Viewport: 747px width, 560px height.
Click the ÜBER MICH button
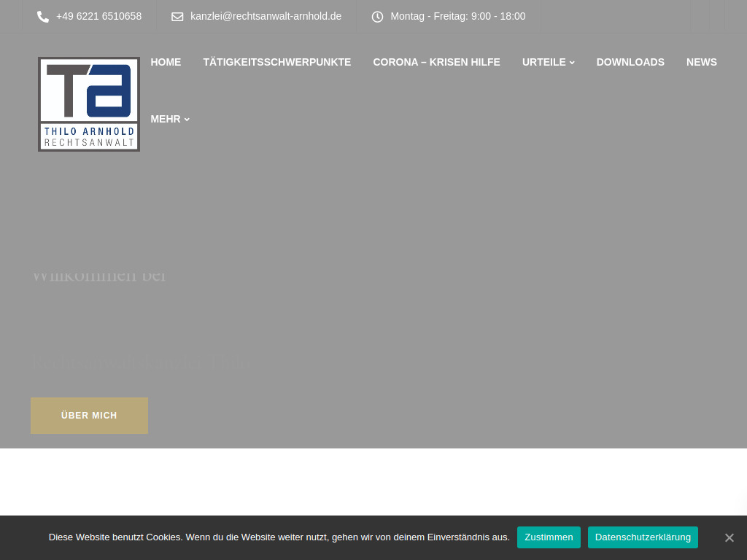(89, 415)
